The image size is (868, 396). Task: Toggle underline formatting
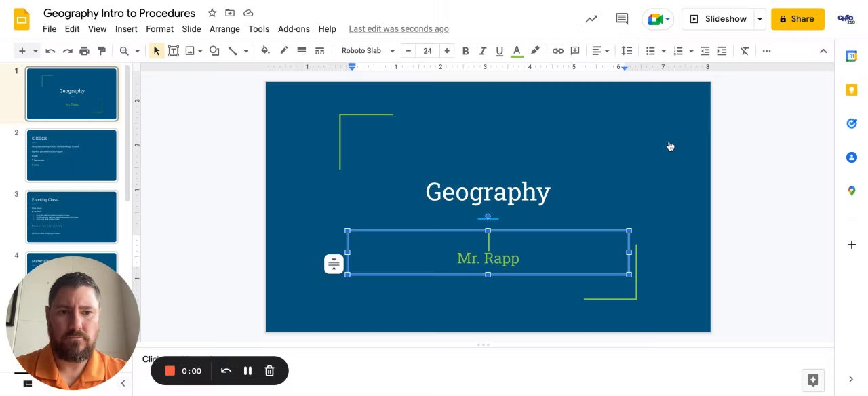499,51
